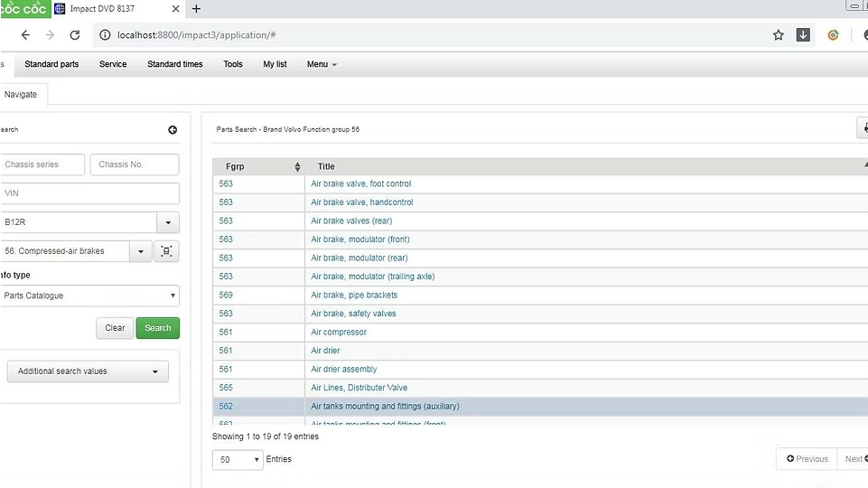Viewport: 868px width, 488px height.
Task: Sort the table by Fgrp column
Action: coord(297,167)
